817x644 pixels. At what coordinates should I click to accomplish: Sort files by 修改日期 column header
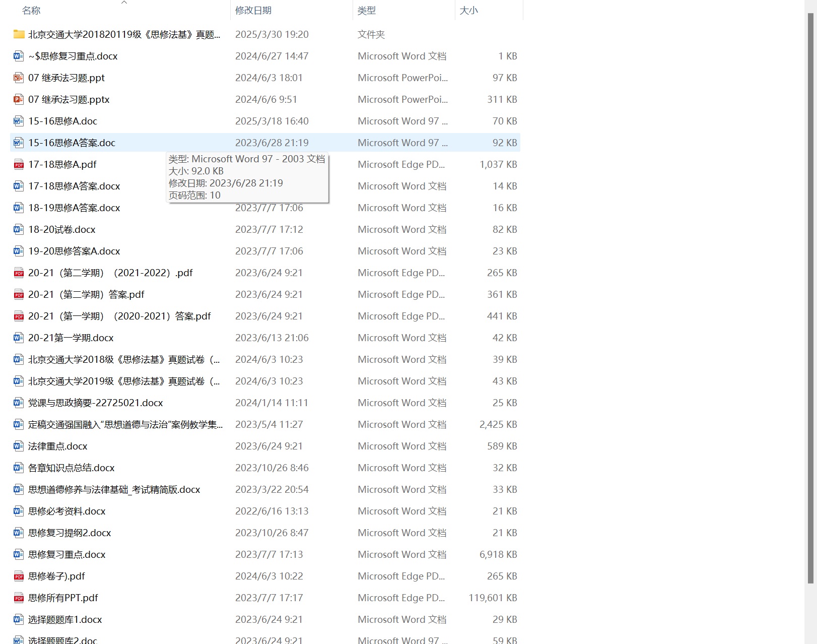pos(253,11)
